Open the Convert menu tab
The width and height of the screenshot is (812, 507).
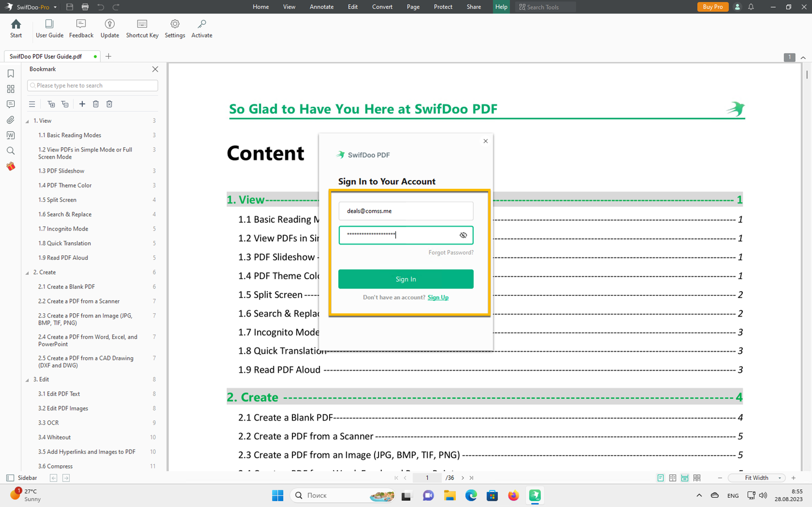coord(382,7)
